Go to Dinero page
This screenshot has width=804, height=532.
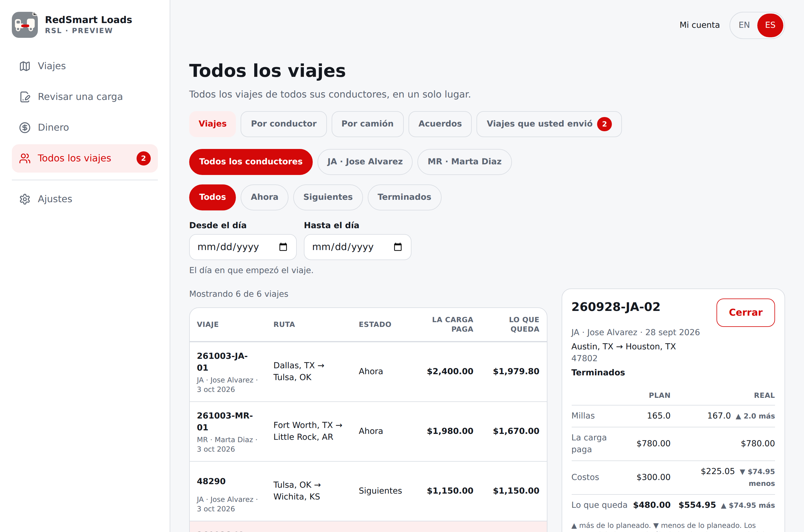click(x=85, y=128)
